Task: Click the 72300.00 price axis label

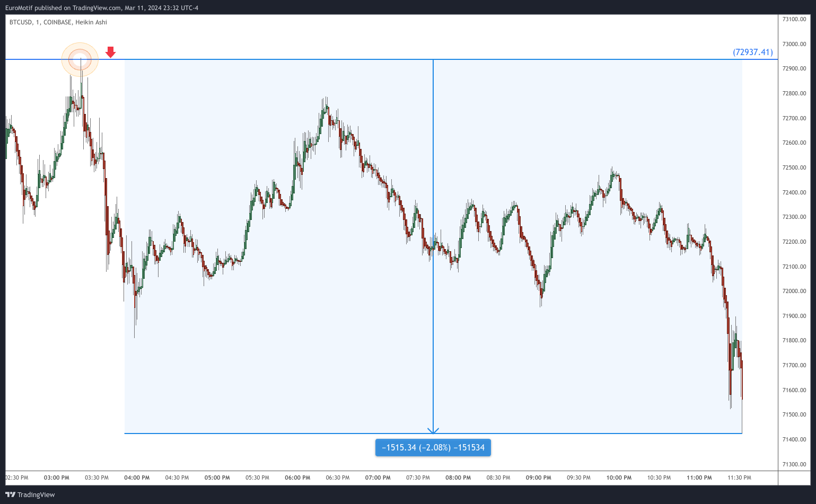Action: pyautogui.click(x=794, y=217)
